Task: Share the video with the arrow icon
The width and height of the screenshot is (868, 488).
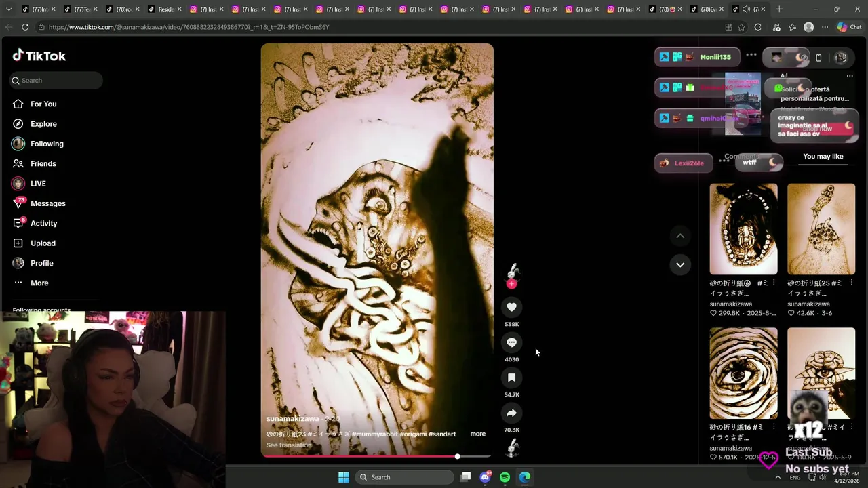Action: click(511, 413)
